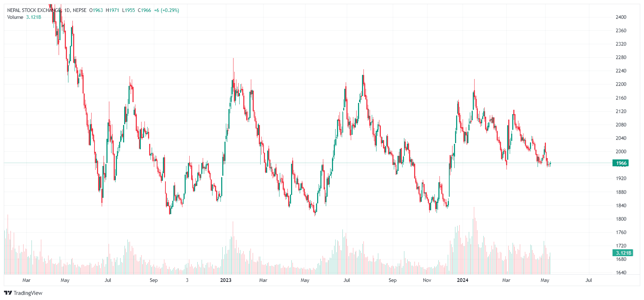
Task: Click the 1840 price axis label
Action: click(621, 205)
